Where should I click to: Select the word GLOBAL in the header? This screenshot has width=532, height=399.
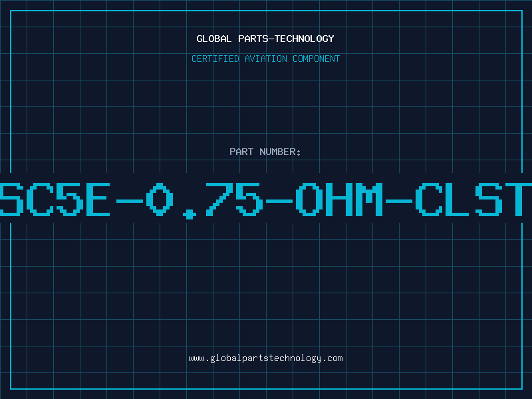[x=214, y=39]
